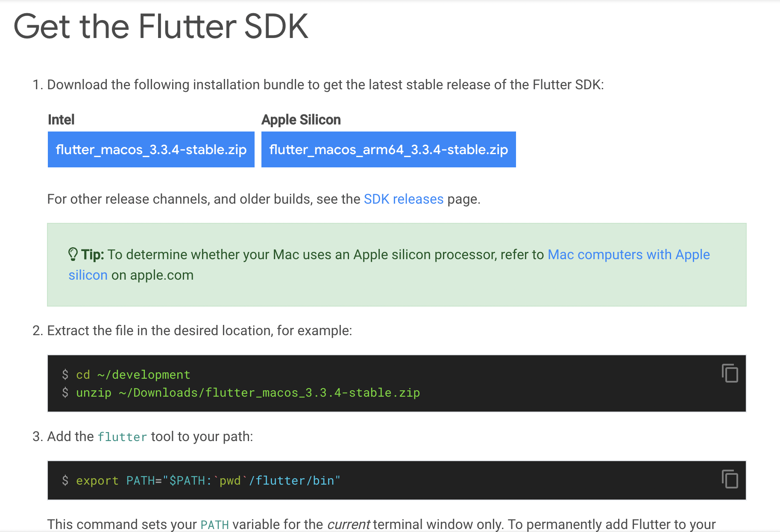The width and height of the screenshot is (780, 532).
Task: Click the inline 'flutter' code word
Action: (x=122, y=437)
